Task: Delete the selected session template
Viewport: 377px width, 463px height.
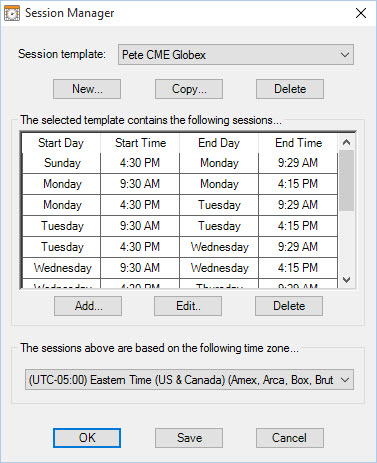Action: tap(290, 89)
